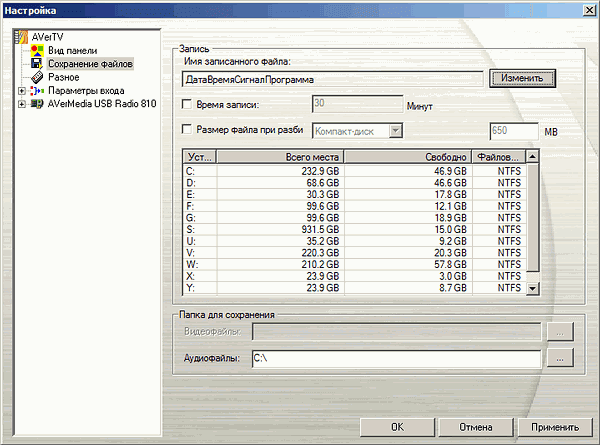Enable the Время записи checkbox

tap(187, 104)
